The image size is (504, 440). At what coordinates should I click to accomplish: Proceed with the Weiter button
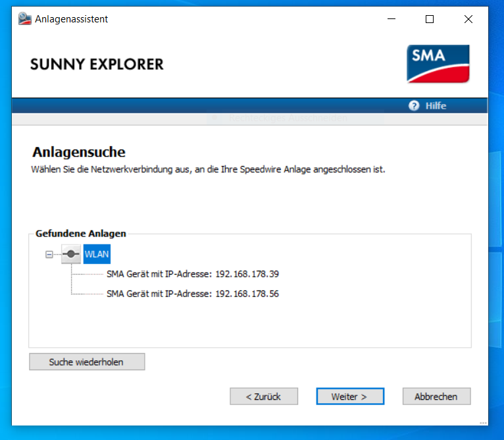click(x=350, y=397)
